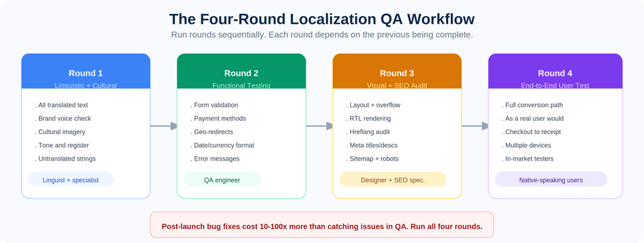This screenshot has height=243, width=644.
Task: Click 'End-to-End User Test' subtitle
Action: (556, 86)
